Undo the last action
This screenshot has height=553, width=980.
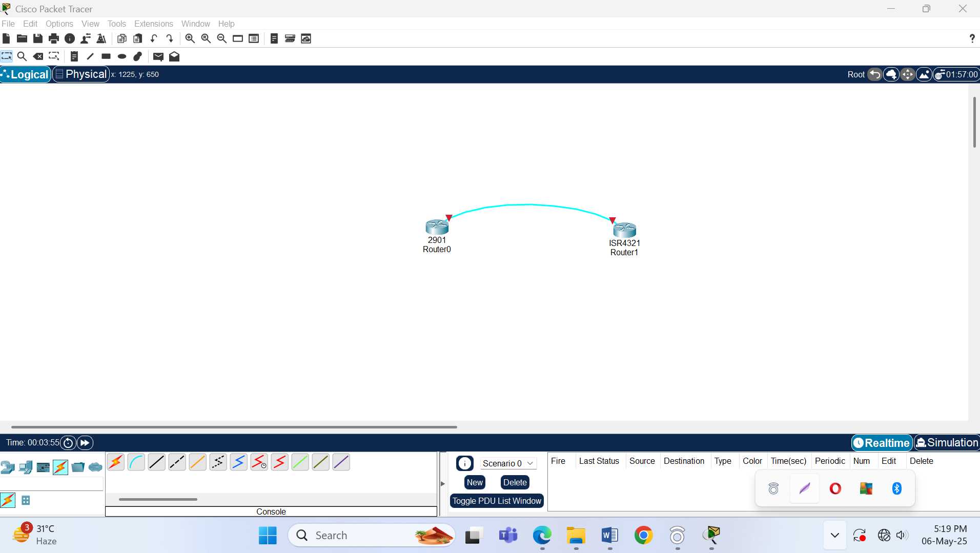pyautogui.click(x=154, y=38)
